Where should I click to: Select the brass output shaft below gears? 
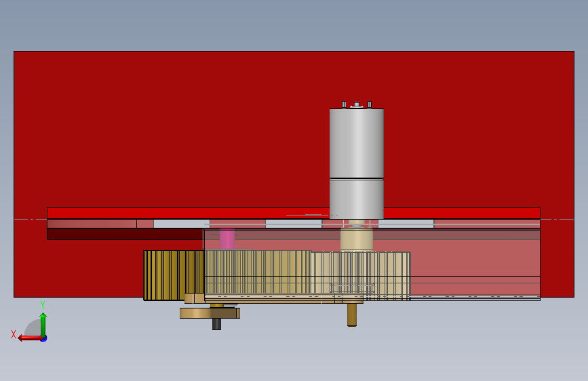[352, 315]
